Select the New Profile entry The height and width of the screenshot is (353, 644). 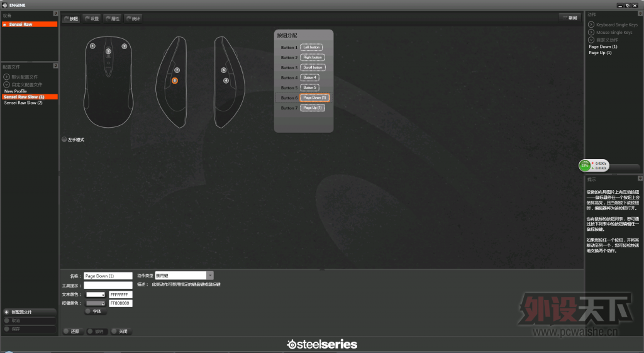[16, 91]
